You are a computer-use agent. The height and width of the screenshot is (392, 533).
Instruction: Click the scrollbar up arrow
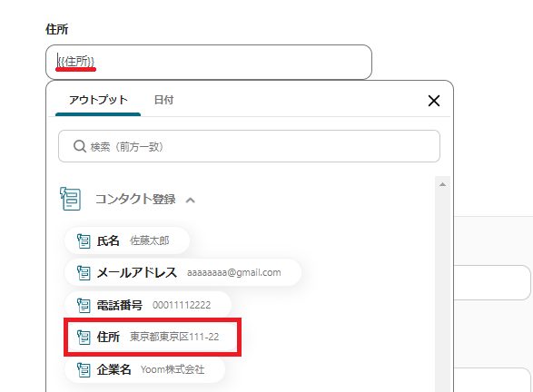(x=442, y=184)
